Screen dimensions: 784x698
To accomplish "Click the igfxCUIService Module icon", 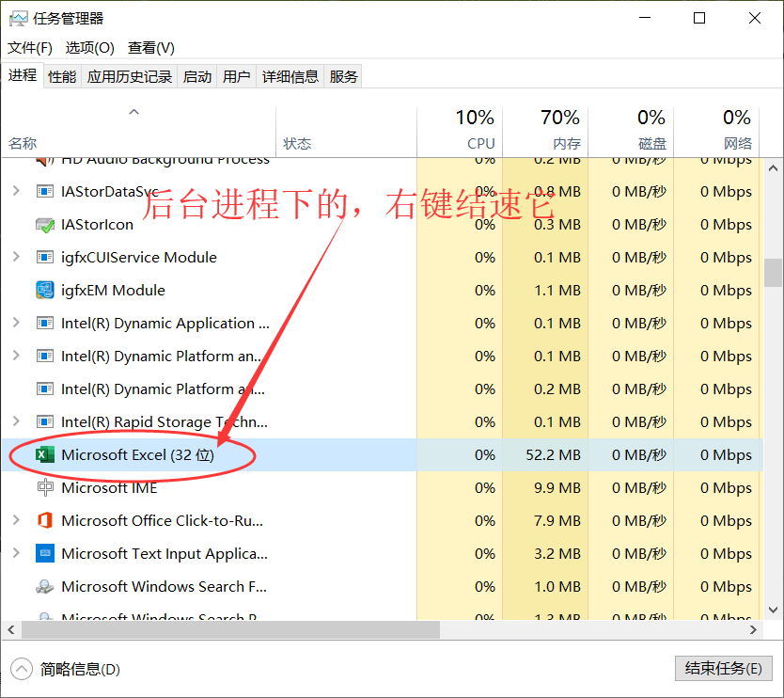I will point(45,258).
